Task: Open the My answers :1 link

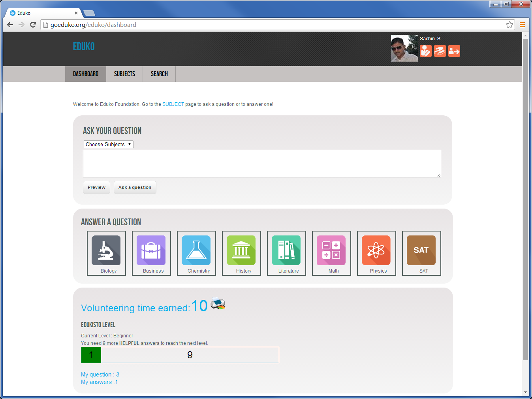Action: tap(99, 382)
